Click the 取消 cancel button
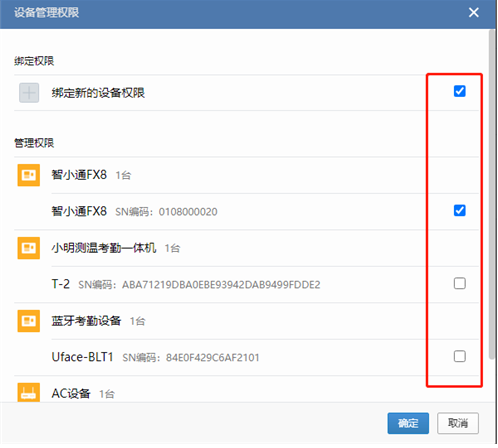This screenshot has height=448, width=498. click(x=458, y=423)
